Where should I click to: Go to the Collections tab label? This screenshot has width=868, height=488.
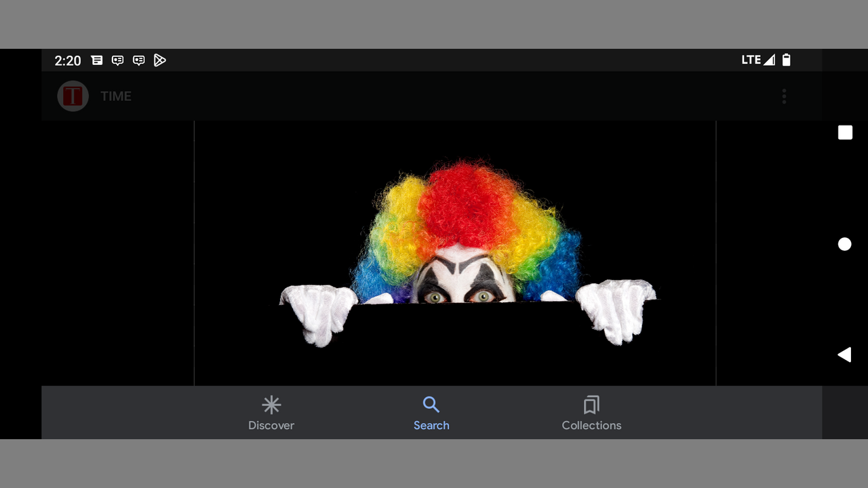591,426
